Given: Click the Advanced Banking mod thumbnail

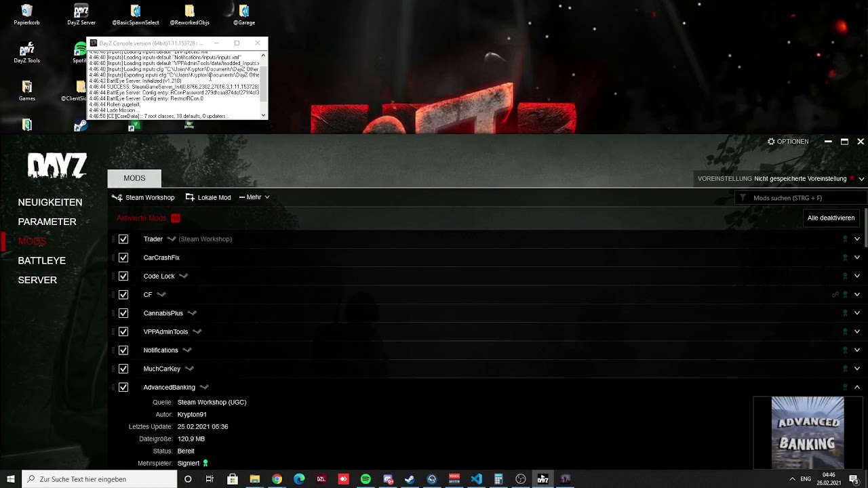Looking at the screenshot, I should pyautogui.click(x=808, y=433).
